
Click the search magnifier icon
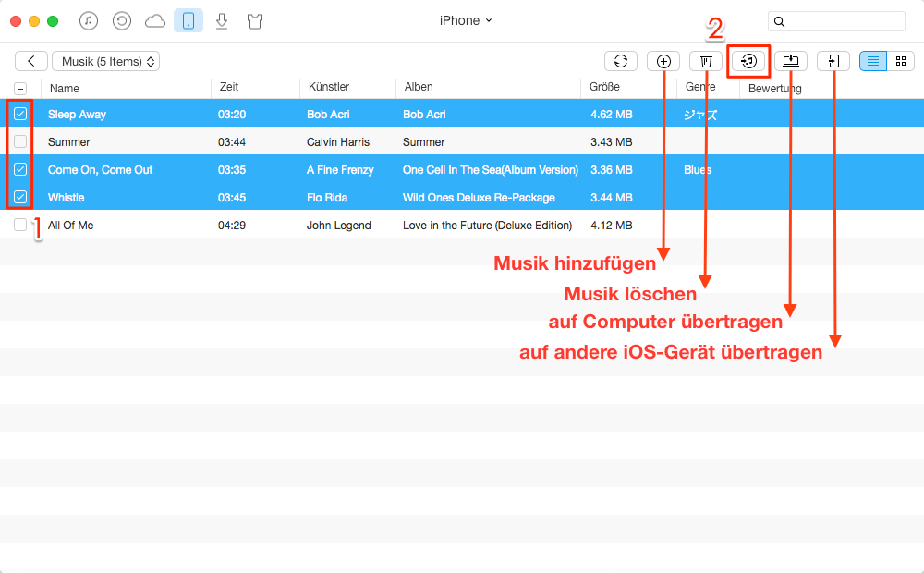coord(779,22)
